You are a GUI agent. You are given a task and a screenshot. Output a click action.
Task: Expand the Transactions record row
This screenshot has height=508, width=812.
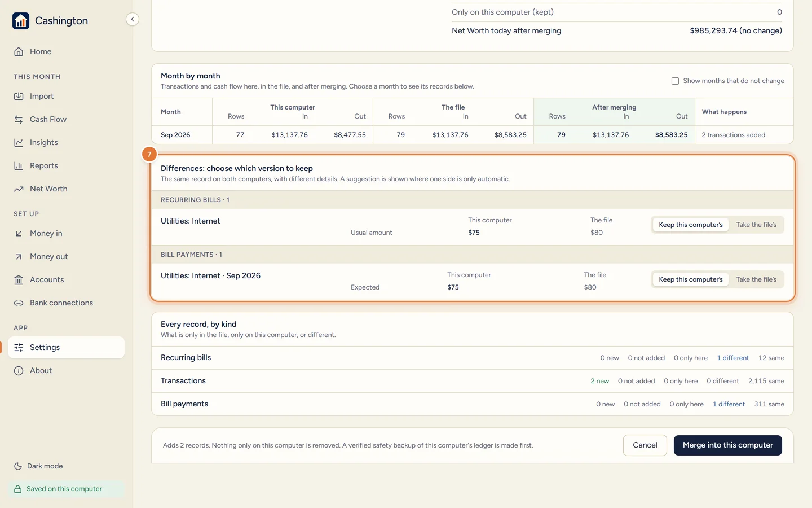pos(473,381)
